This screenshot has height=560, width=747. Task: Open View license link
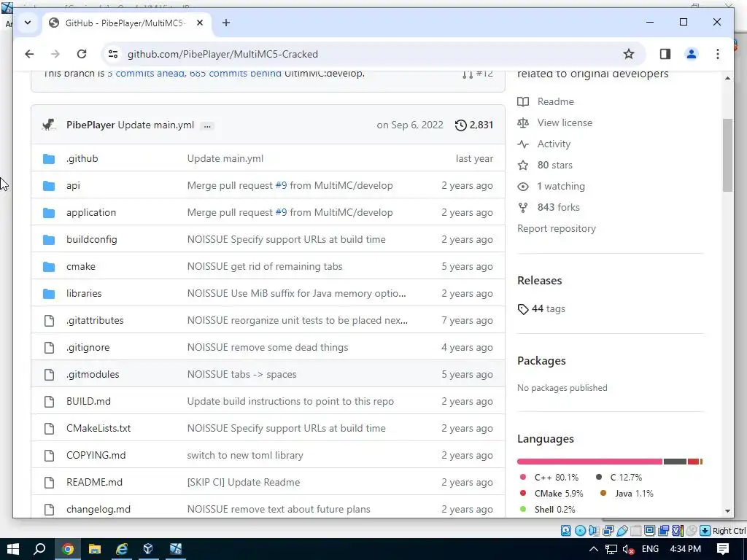[565, 122]
